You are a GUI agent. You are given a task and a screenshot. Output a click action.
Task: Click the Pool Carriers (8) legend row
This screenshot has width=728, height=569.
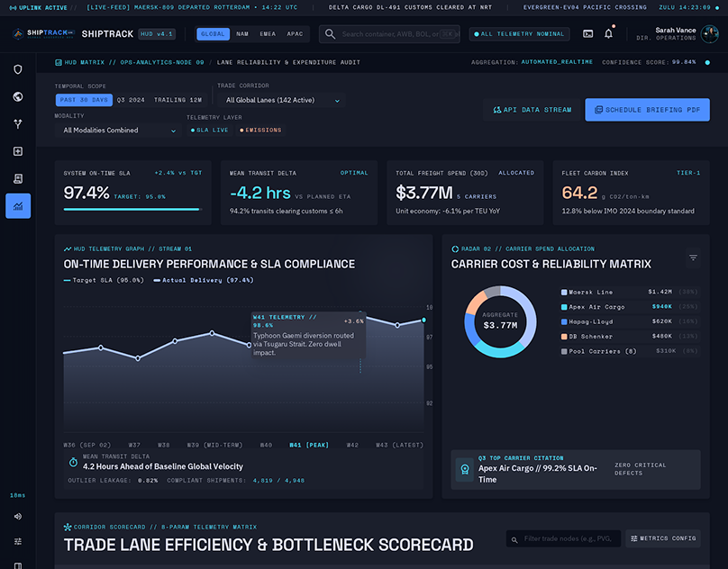coord(629,351)
